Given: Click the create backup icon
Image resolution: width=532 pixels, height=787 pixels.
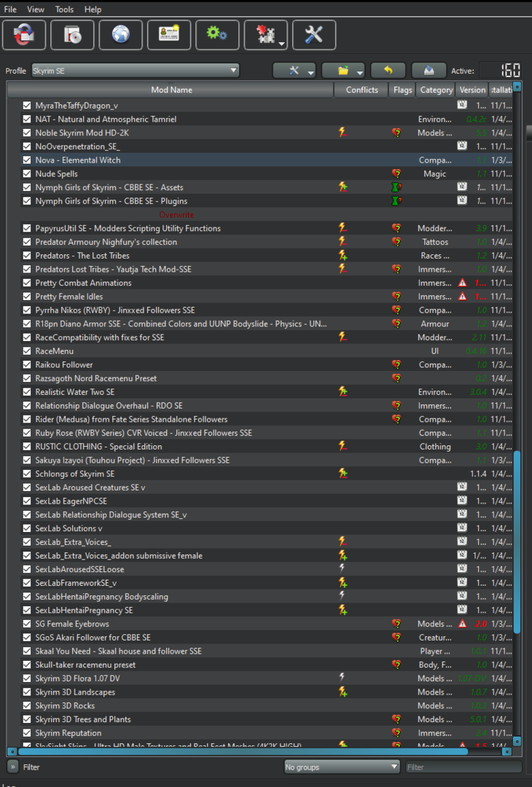Looking at the screenshot, I should point(429,71).
